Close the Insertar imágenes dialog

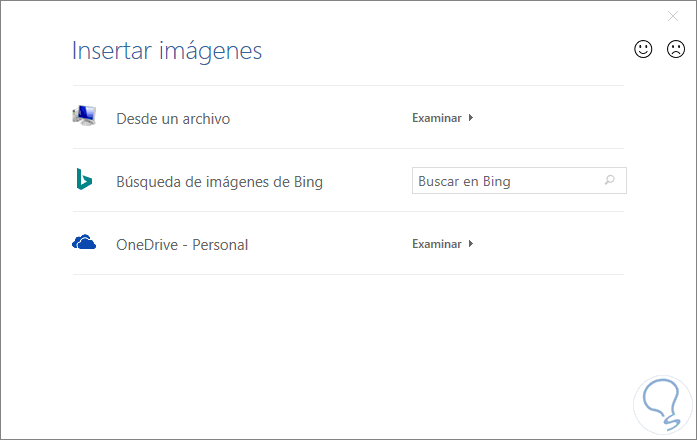pos(673,16)
